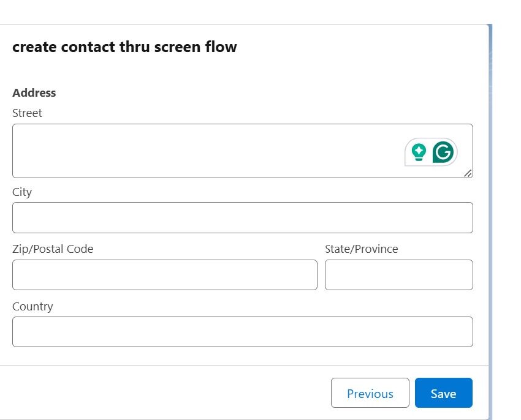Click the State/Province input box

point(398,274)
